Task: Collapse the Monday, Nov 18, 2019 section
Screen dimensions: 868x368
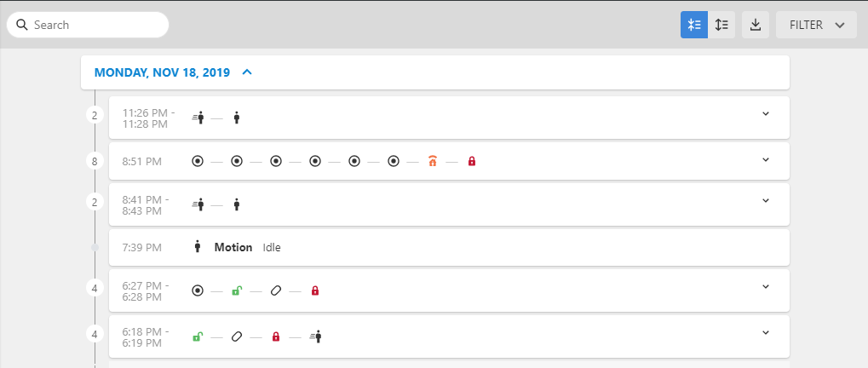Action: tap(247, 72)
